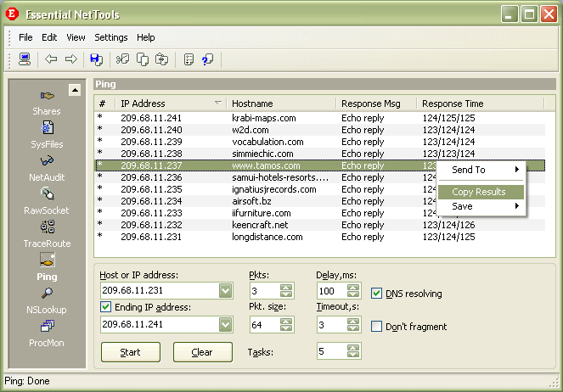Select the row iifurniture.com
Screen dimensions: 563x392
(320, 213)
